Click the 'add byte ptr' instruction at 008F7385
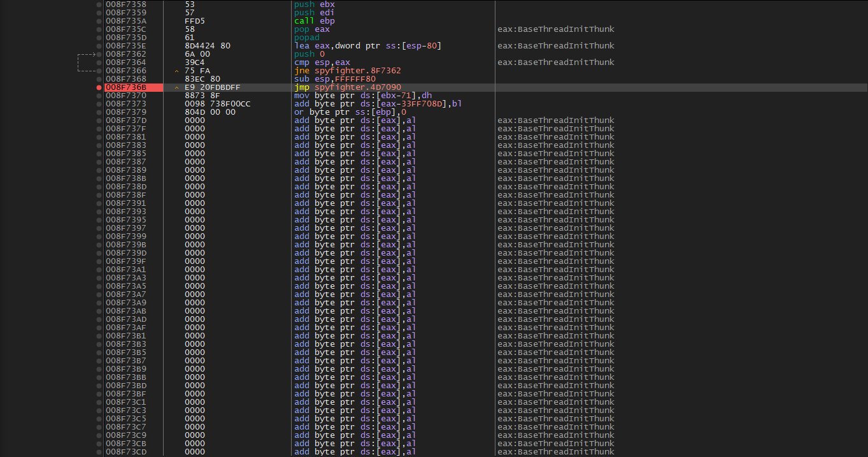Screen dimensions: 868x457 (355, 154)
